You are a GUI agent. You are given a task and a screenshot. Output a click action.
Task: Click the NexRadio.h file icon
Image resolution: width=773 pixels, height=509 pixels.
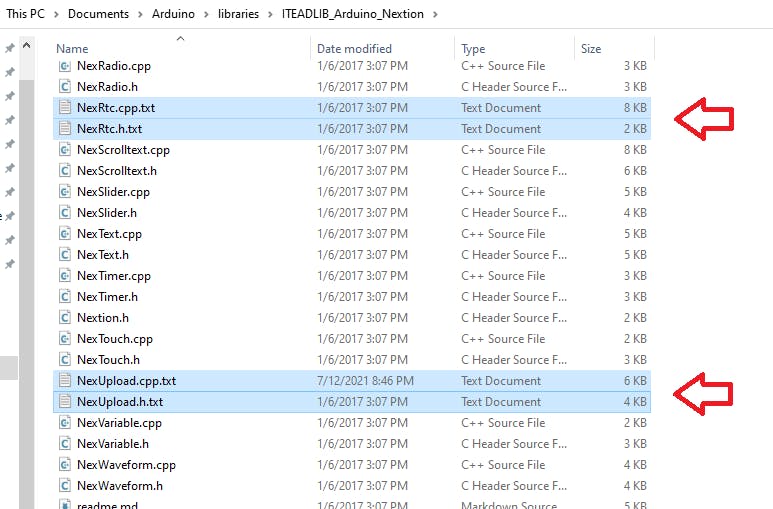(65, 87)
